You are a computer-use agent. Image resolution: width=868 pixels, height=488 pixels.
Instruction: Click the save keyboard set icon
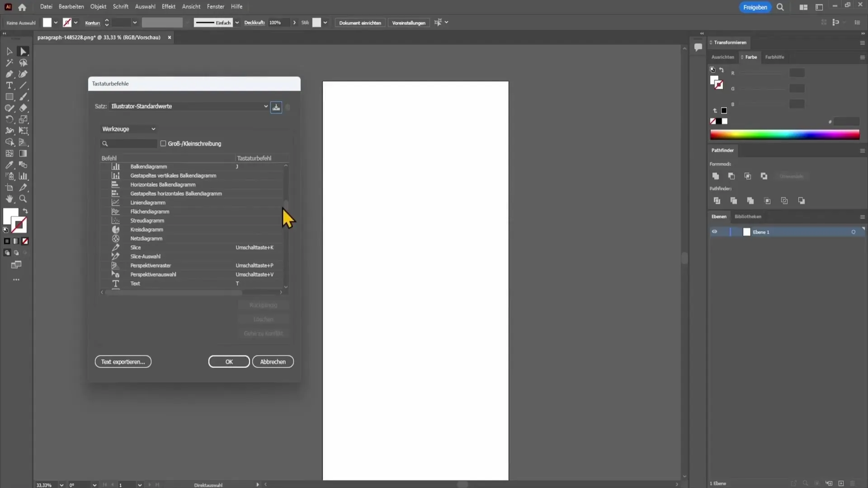pos(276,107)
